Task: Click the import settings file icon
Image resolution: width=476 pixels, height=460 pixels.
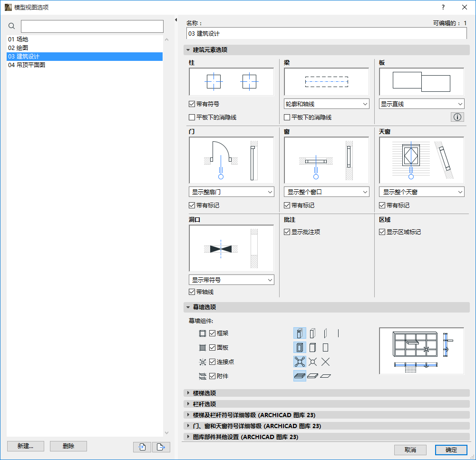Action: [142, 446]
